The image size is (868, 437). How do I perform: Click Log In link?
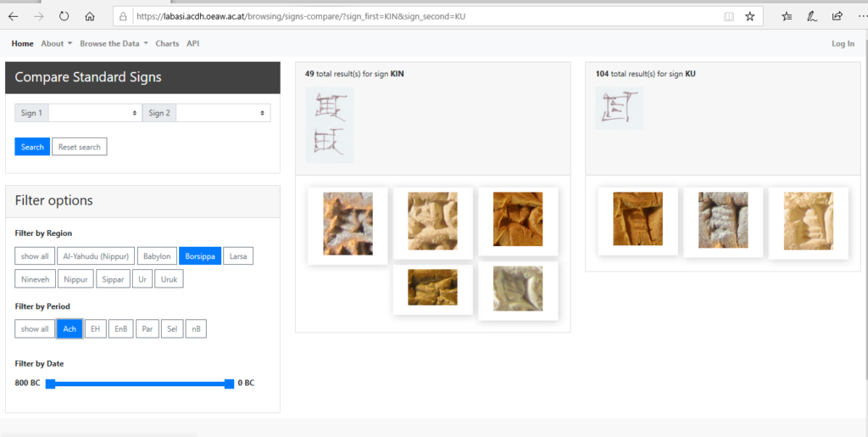point(843,44)
